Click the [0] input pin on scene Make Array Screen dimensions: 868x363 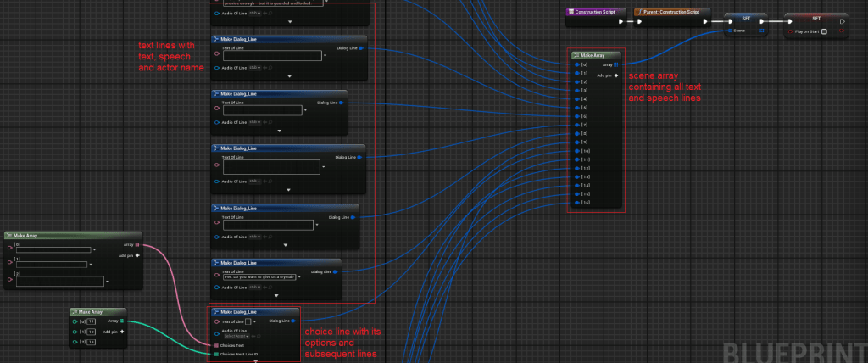574,64
